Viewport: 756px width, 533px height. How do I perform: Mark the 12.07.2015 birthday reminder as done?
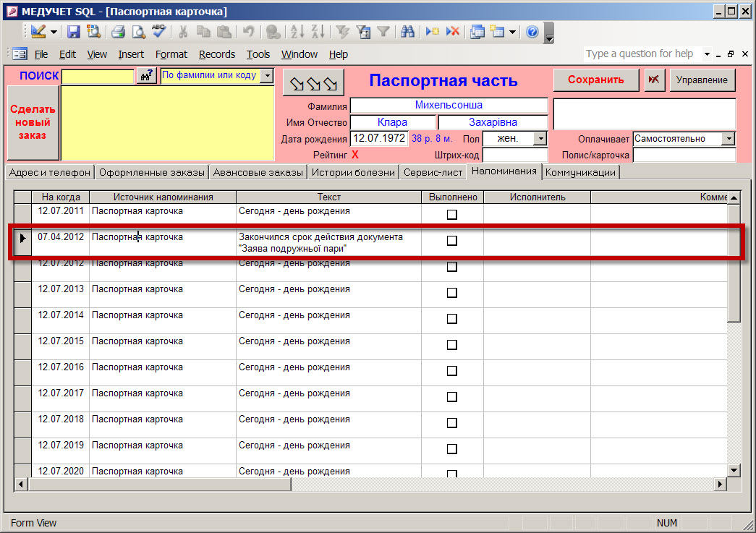pyautogui.click(x=452, y=345)
